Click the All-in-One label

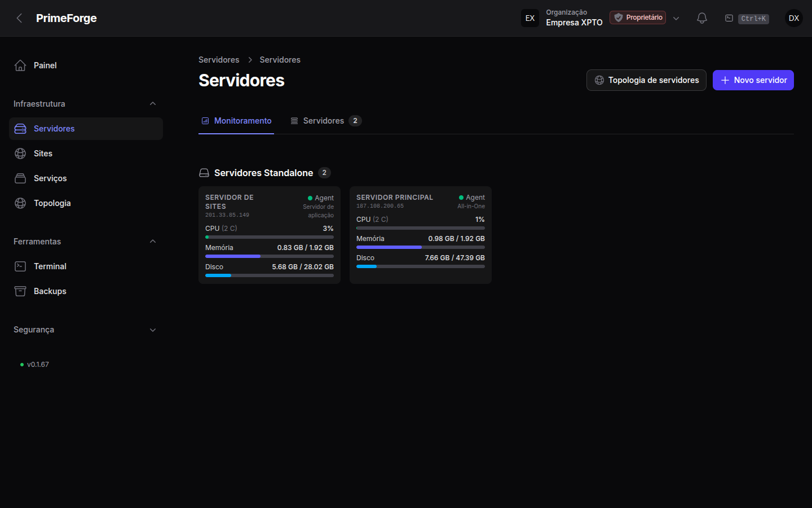471,207
